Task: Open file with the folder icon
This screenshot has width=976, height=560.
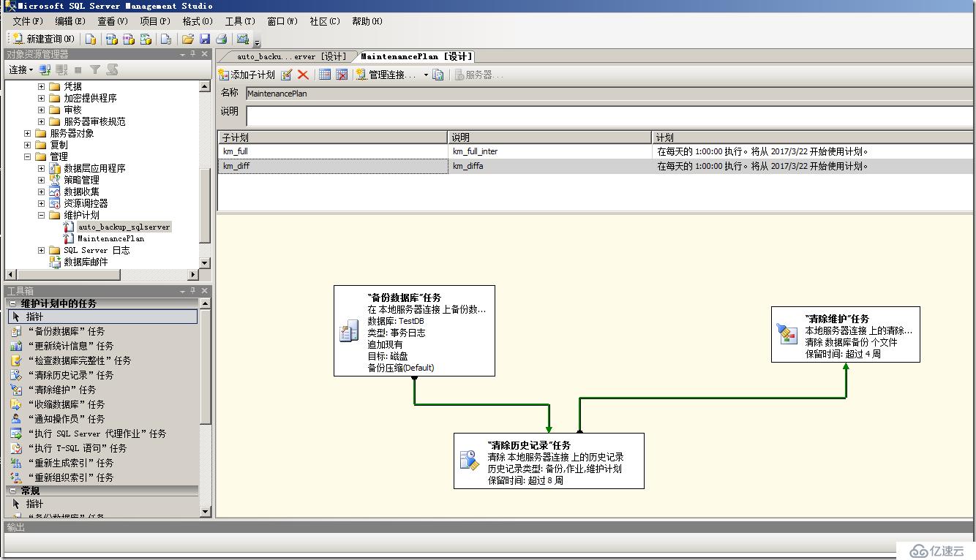Action: tap(188, 39)
